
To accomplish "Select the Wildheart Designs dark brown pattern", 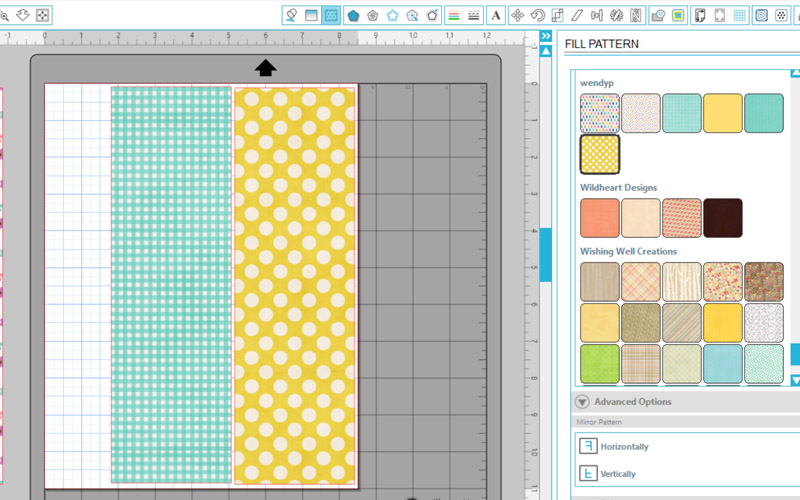I will click(x=722, y=218).
